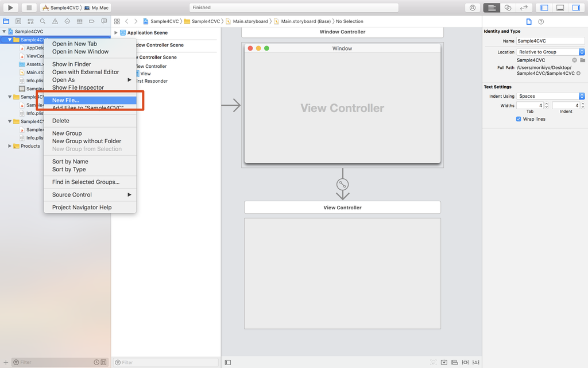This screenshot has width=588, height=368.
Task: Toggle the document outline sidebar button
Action: coord(227,362)
